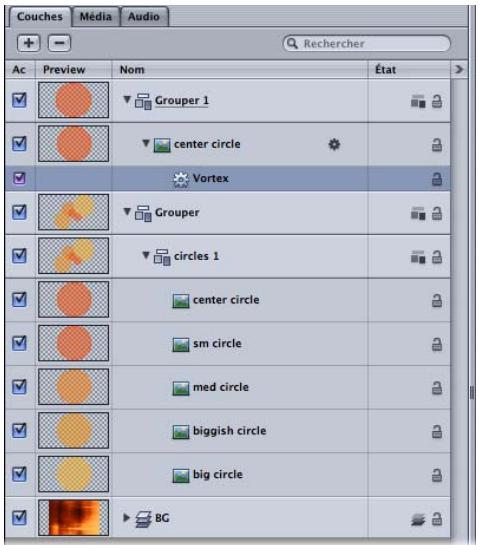Click the 2D/3D icon on the Grouper row
This screenshot has height=545, width=479.
[x=418, y=213]
